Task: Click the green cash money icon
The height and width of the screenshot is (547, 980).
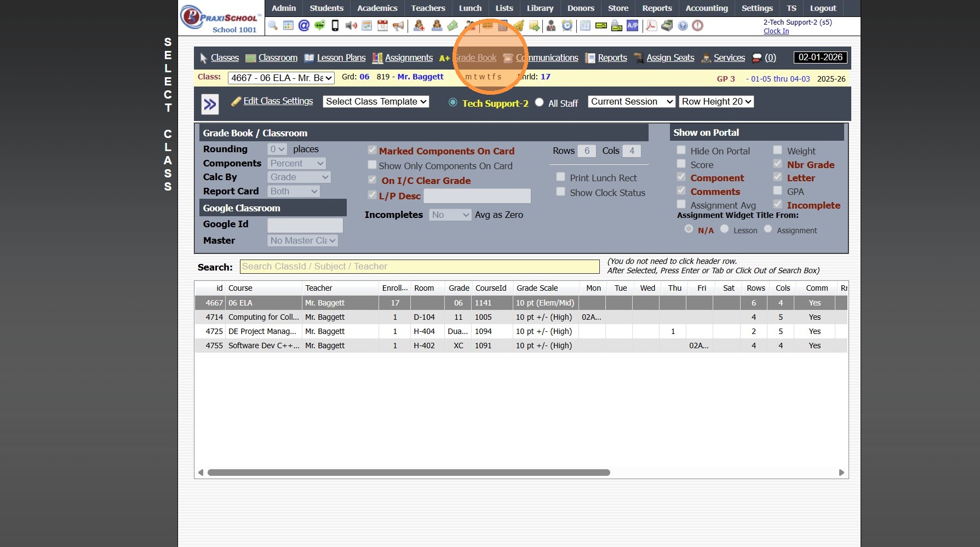Action: click(452, 26)
